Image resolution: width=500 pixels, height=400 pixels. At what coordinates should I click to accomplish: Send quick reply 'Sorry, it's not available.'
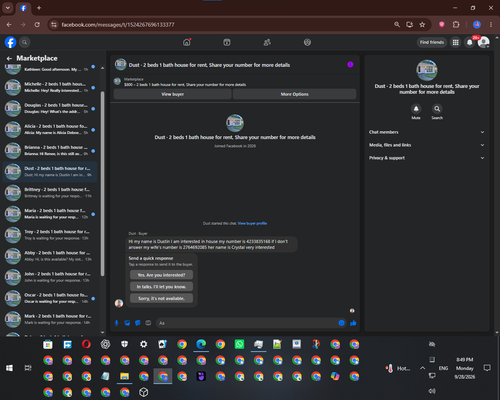point(161,298)
